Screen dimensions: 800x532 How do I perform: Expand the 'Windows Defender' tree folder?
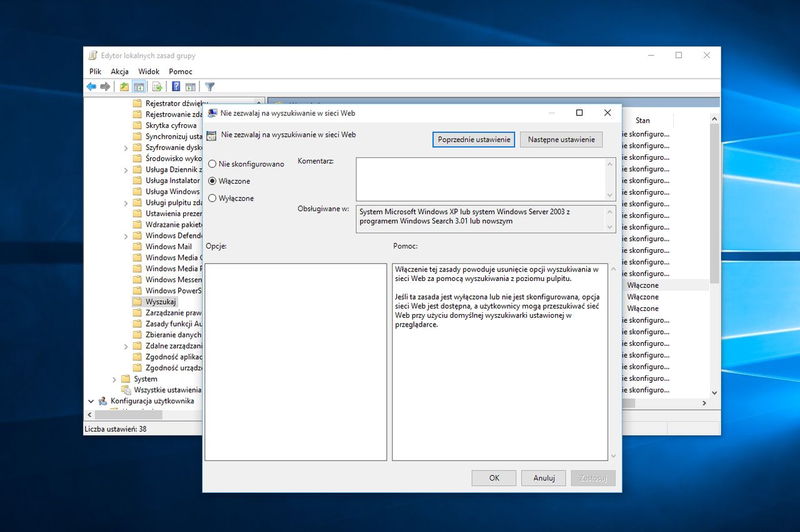(126, 236)
